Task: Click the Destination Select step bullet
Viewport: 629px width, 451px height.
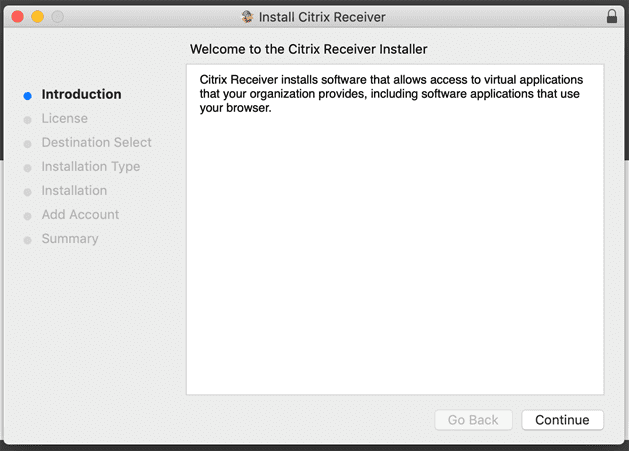Action: click(x=27, y=144)
